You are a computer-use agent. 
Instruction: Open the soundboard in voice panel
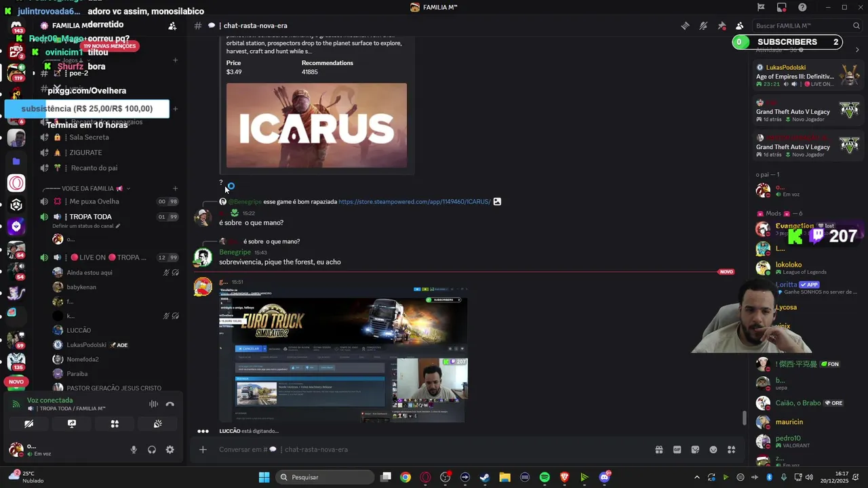(157, 424)
